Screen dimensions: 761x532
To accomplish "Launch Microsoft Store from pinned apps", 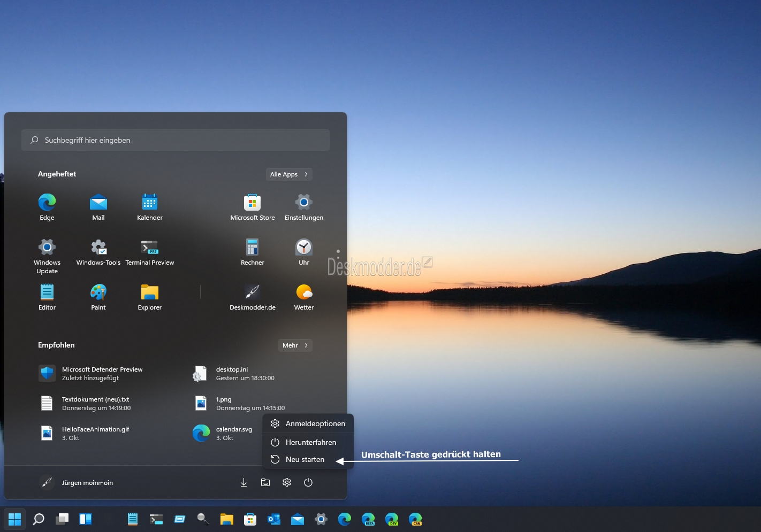I will pyautogui.click(x=253, y=207).
